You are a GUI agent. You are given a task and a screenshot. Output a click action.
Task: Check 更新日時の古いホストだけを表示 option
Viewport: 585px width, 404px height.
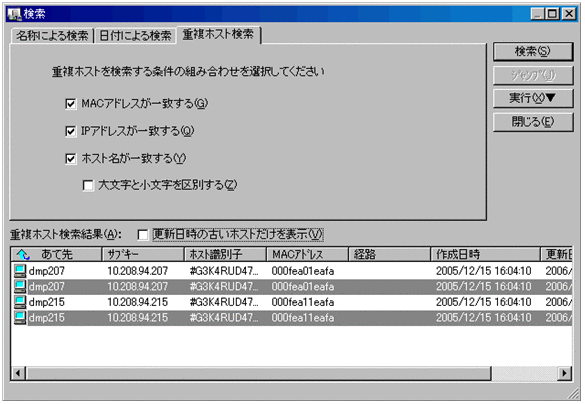point(143,235)
